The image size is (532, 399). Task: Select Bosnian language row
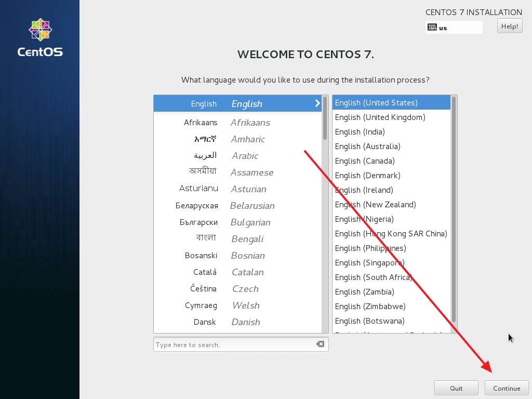click(237, 256)
